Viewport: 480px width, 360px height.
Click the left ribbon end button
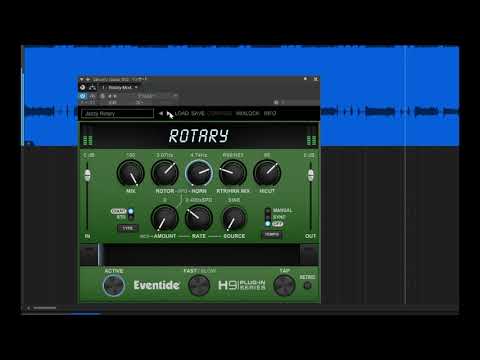pos(89,255)
